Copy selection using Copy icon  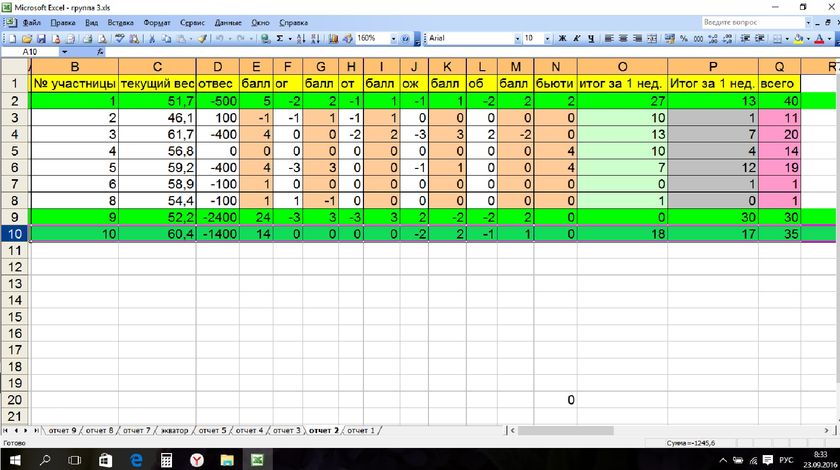point(167,39)
